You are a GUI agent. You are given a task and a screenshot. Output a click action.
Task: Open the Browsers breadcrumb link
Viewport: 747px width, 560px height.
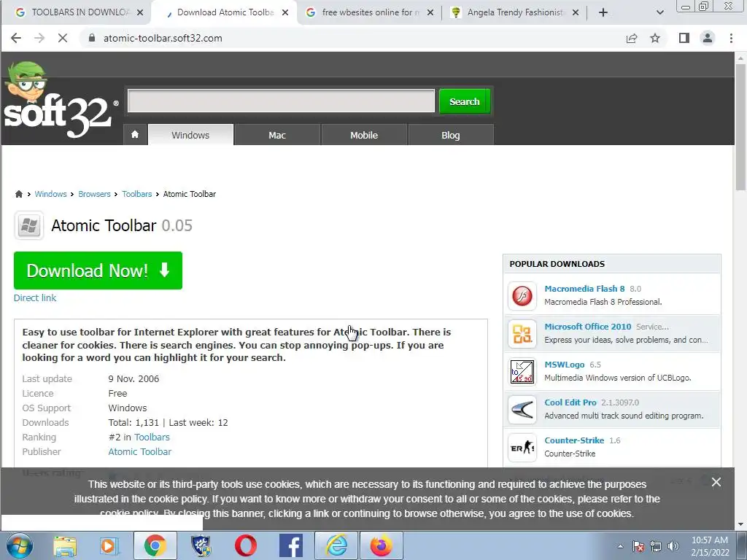tap(94, 194)
